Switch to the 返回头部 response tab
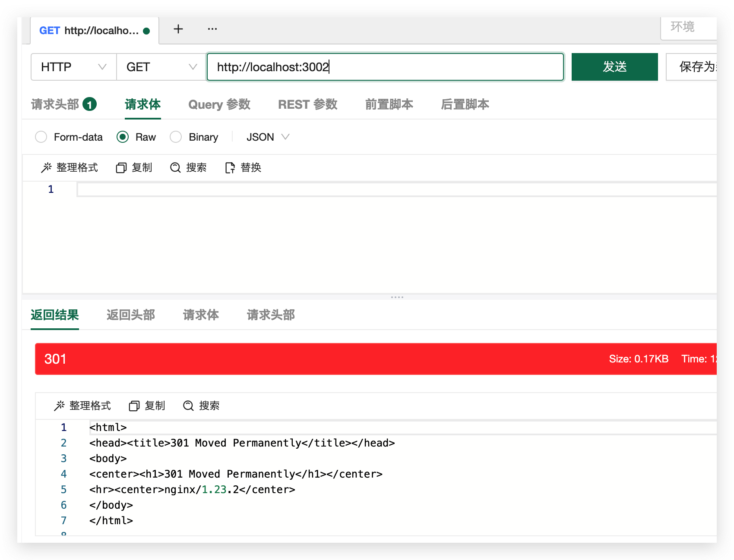This screenshot has width=734, height=560. point(131,315)
